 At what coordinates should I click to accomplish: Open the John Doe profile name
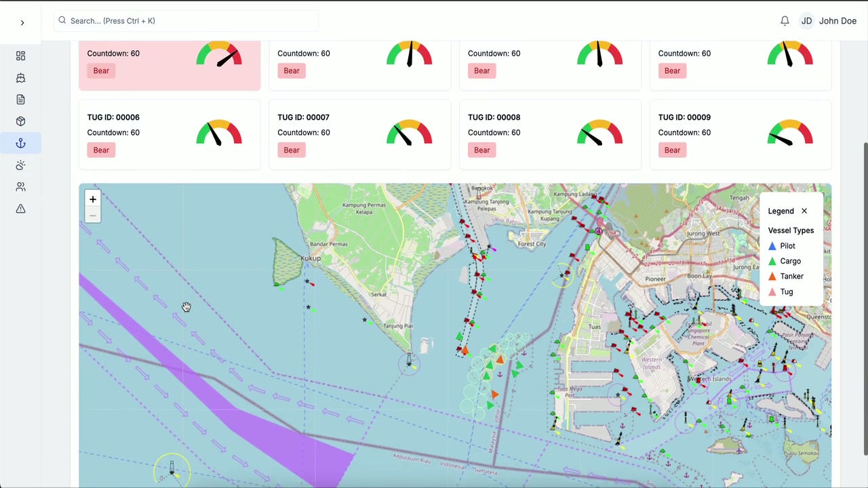point(837,21)
